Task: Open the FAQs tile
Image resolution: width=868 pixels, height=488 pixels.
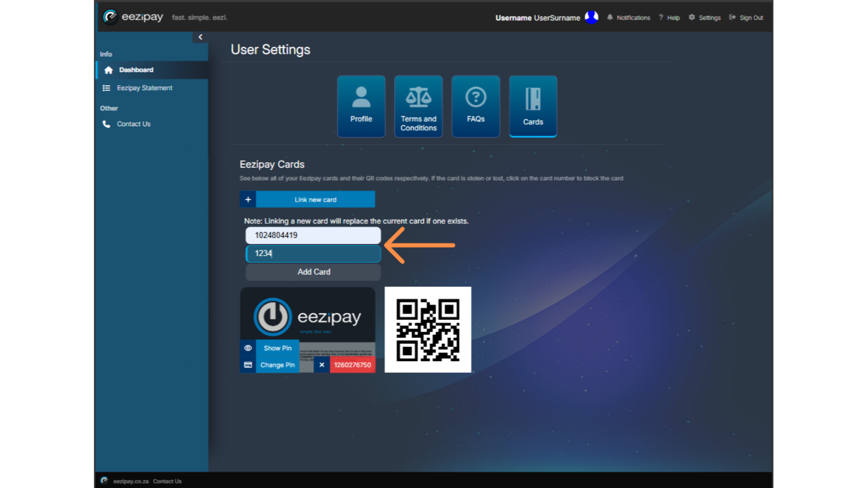Action: coord(476,106)
